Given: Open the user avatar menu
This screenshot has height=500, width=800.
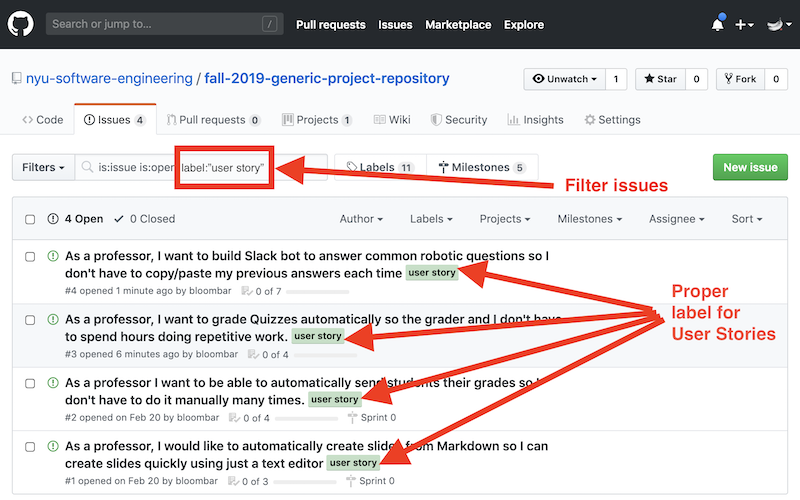Looking at the screenshot, I should pos(779,24).
